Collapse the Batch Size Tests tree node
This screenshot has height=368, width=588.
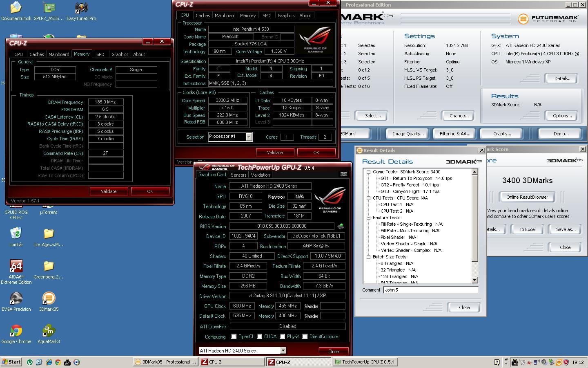(368, 257)
